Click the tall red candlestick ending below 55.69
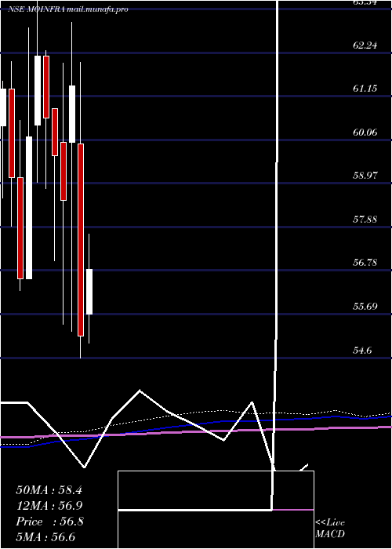The image size is (392, 549). pos(81,240)
